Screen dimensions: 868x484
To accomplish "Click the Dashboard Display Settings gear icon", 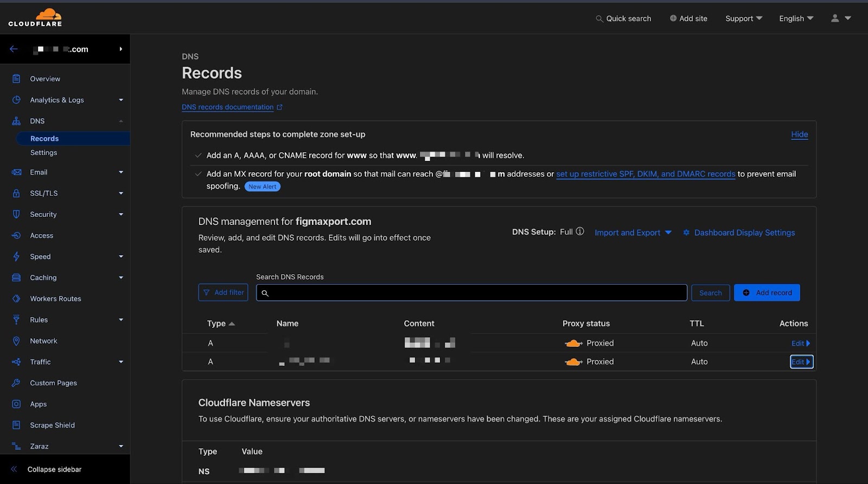I will [686, 233].
